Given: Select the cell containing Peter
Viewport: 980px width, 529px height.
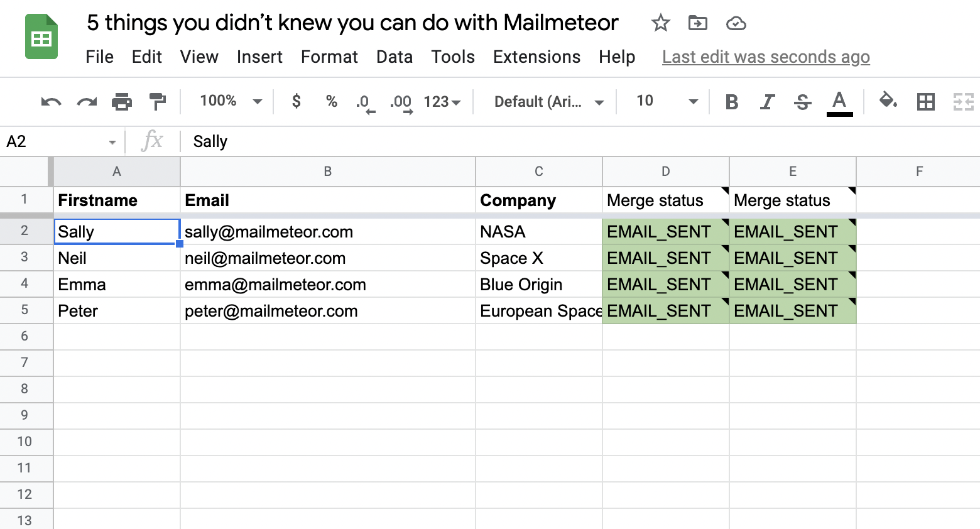Looking at the screenshot, I should click(117, 311).
